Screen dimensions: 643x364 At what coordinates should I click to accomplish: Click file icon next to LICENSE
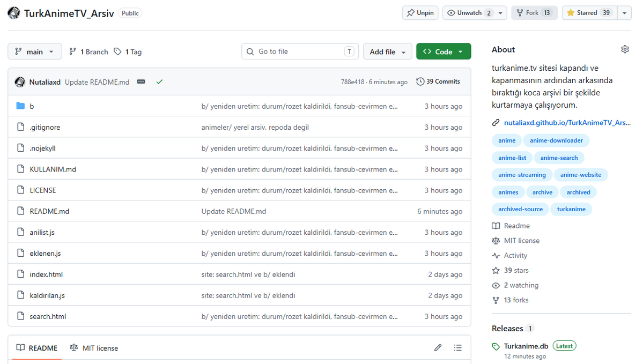point(20,190)
